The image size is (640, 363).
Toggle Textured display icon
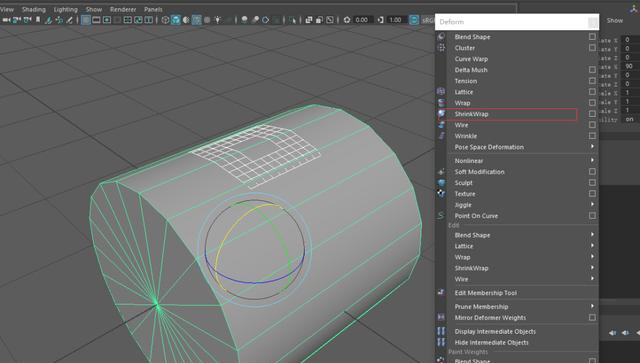(x=207, y=20)
